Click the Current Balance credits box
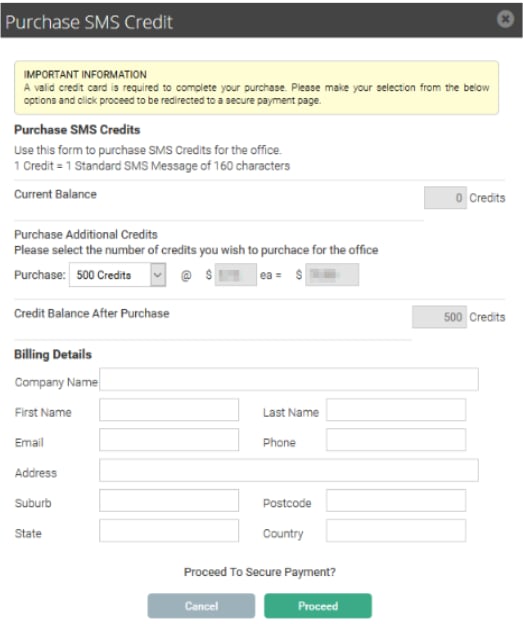 445,198
